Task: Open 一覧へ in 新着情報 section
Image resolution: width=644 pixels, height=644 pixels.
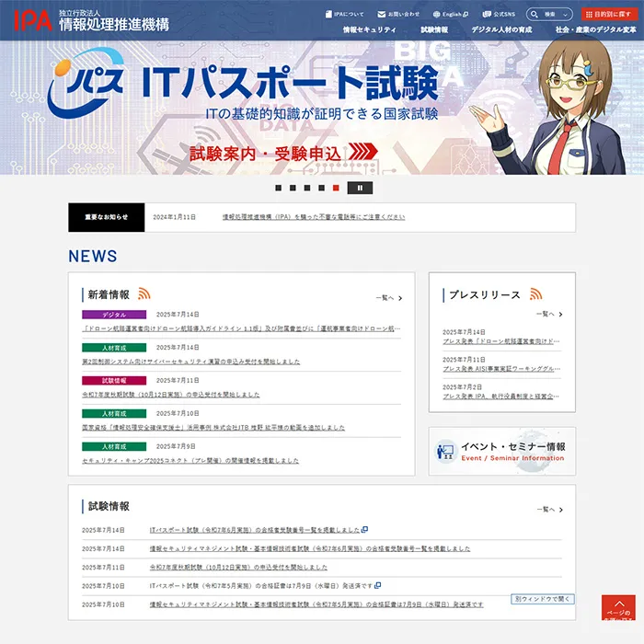Action: [389, 298]
